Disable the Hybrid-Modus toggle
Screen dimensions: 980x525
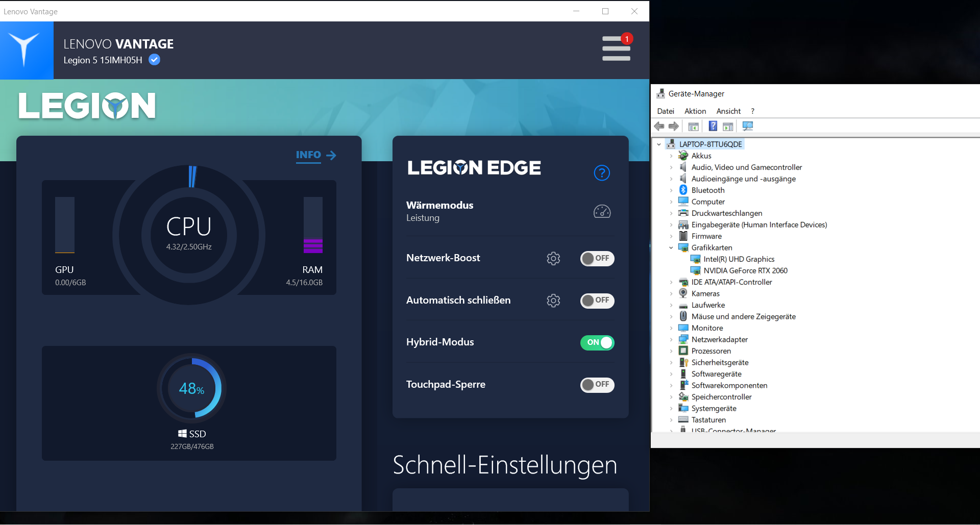pyautogui.click(x=597, y=343)
